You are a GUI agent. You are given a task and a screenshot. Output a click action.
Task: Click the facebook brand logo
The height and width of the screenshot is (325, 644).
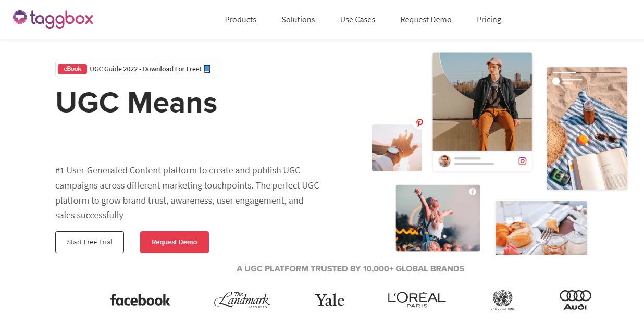point(140,300)
